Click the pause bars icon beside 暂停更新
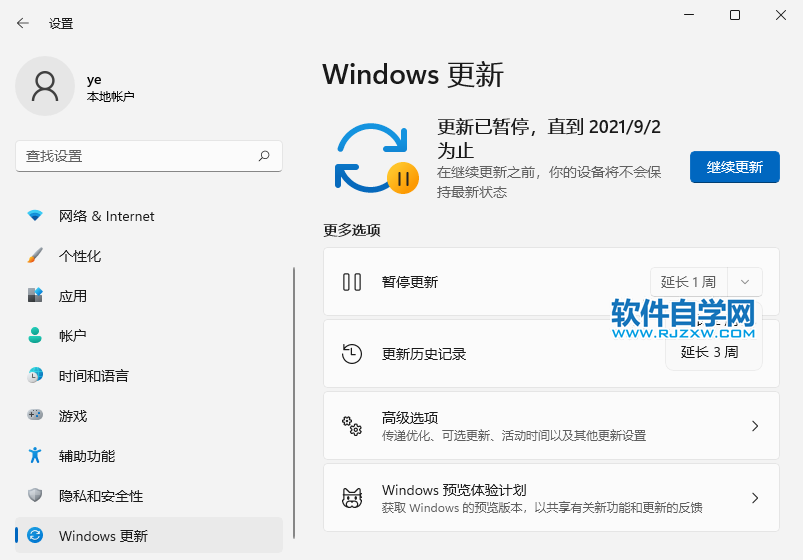The height and width of the screenshot is (560, 803). pyautogui.click(x=352, y=282)
